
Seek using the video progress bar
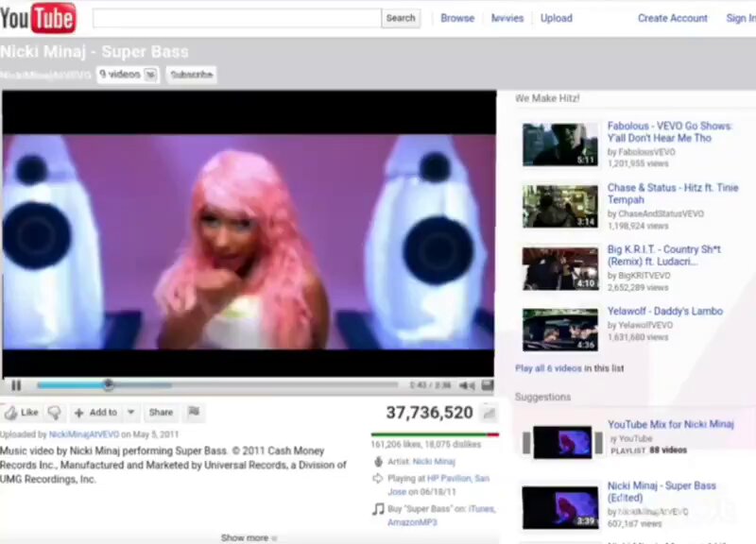217,385
